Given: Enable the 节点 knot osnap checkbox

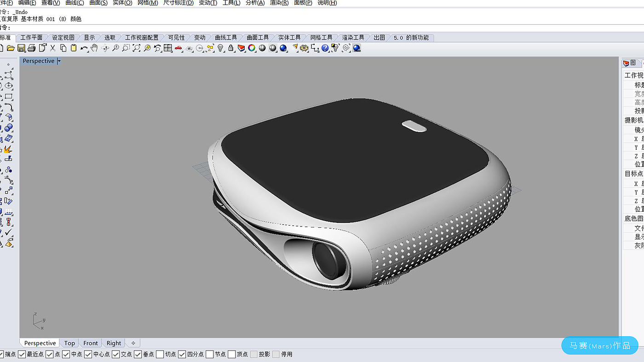Looking at the screenshot, I should 210,354.
